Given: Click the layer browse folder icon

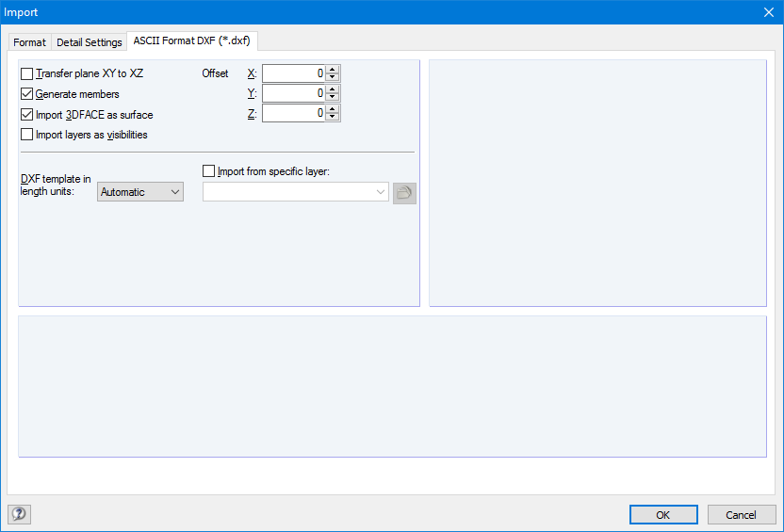Looking at the screenshot, I should click(404, 193).
